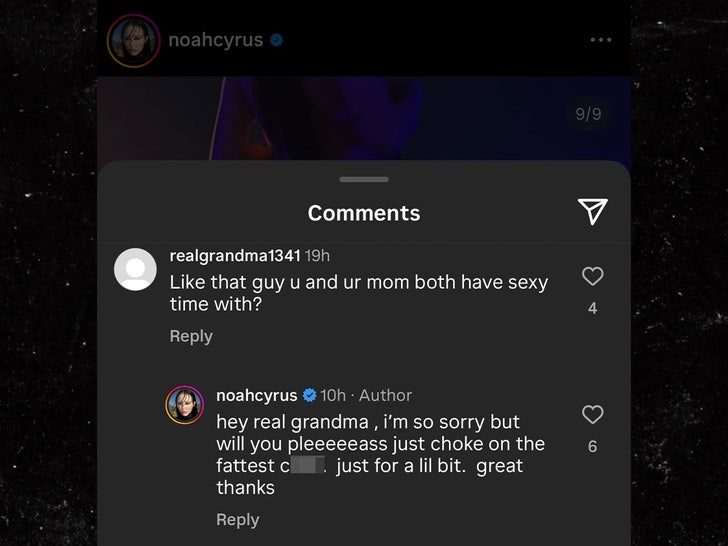728x546 pixels.
Task: Reply to realgrandma1341's comment
Action: (x=190, y=336)
